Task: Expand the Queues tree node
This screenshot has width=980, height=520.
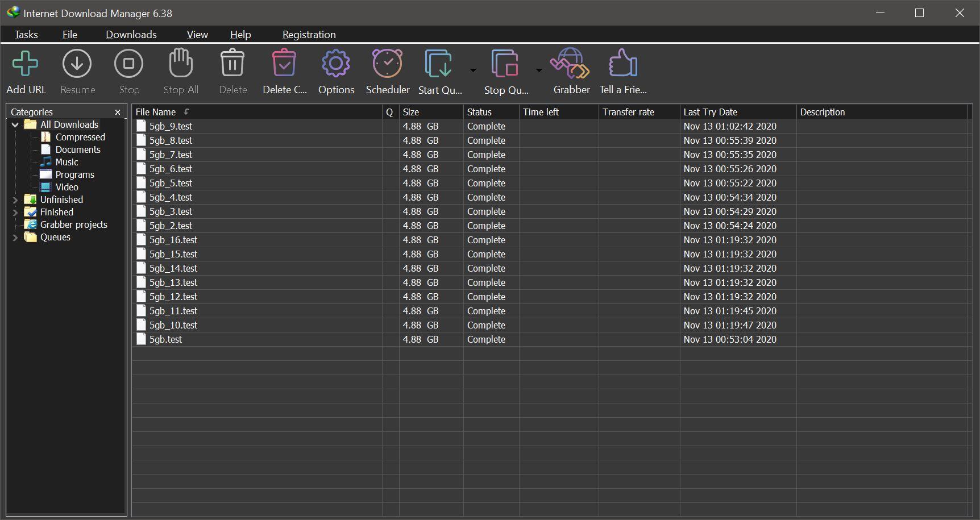Action: pos(15,237)
